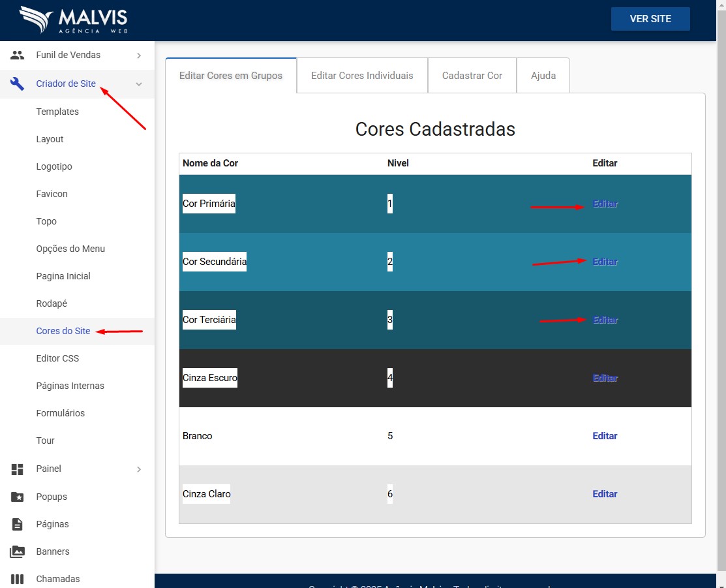Click Editar link for Branco
This screenshot has width=726, height=588.
(605, 436)
